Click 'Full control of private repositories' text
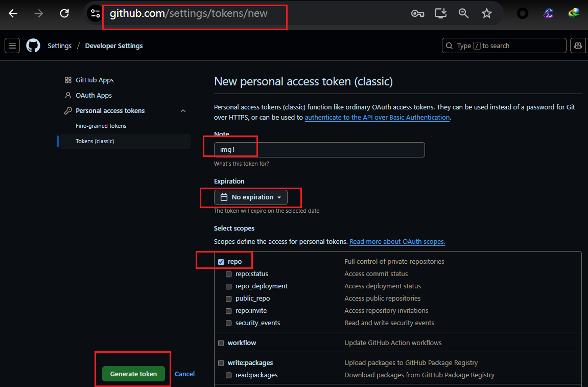 click(x=394, y=262)
